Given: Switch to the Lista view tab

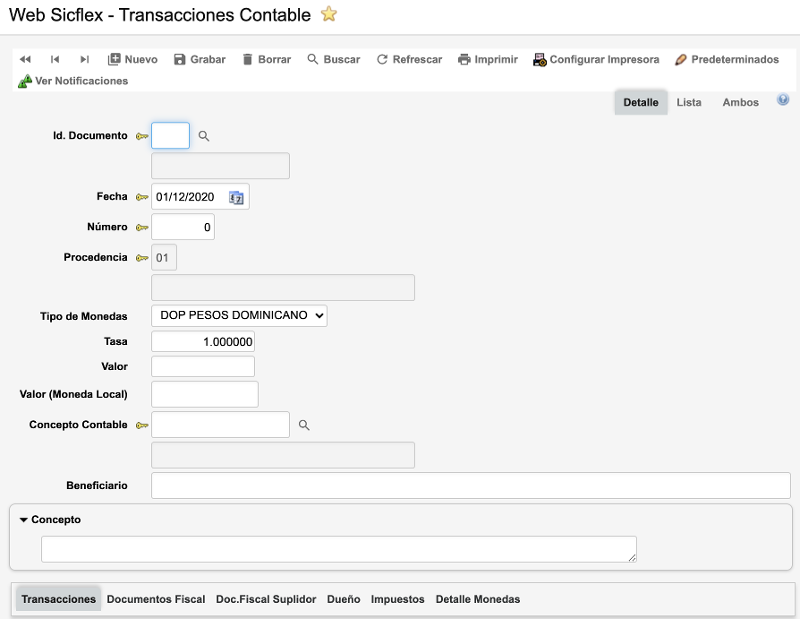Looking at the screenshot, I should [688, 103].
